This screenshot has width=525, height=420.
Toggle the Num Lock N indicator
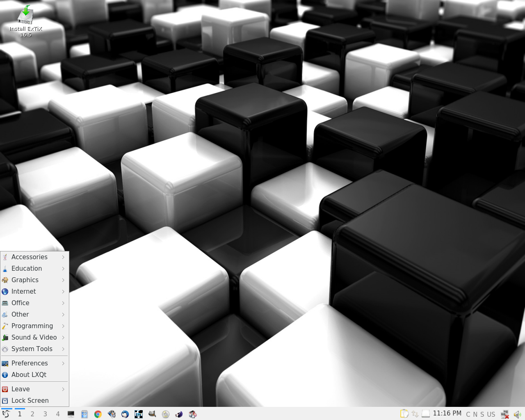[475, 414]
